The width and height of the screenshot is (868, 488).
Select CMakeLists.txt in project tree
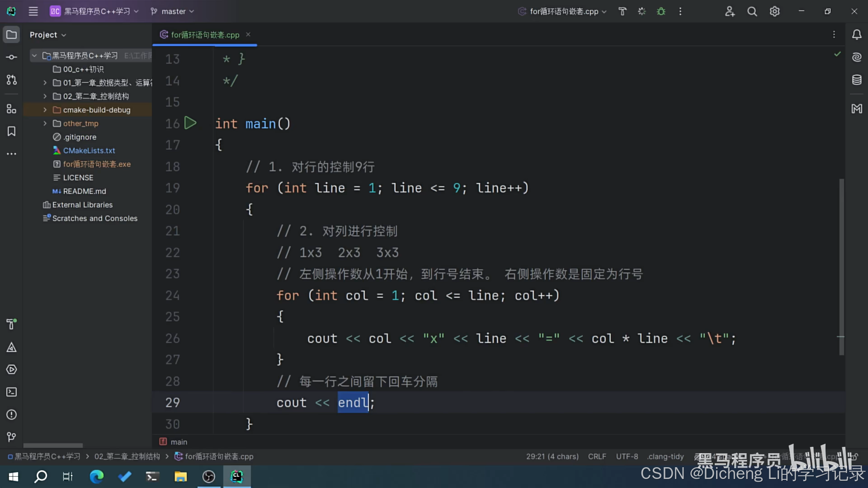[x=89, y=150]
